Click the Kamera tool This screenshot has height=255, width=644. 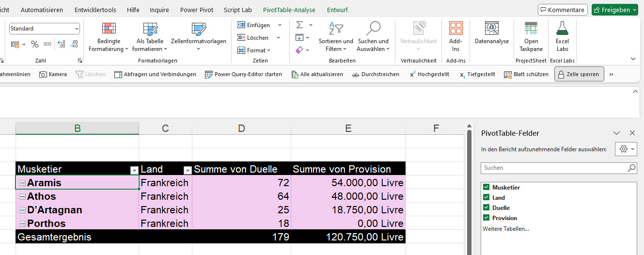53,74
